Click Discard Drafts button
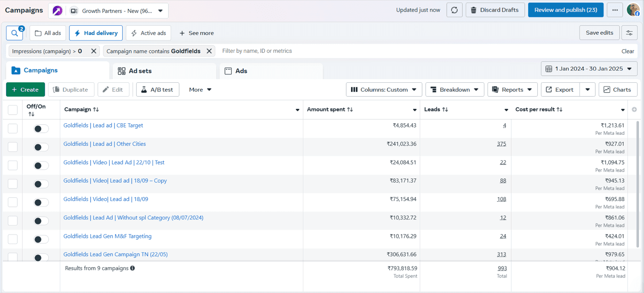Viewport: 644px width, 293px height. click(x=495, y=10)
